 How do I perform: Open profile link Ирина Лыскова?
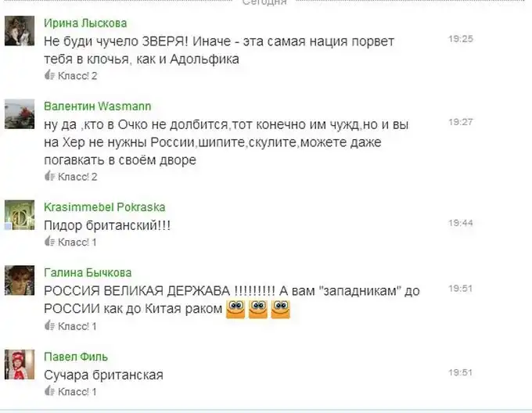(85, 23)
